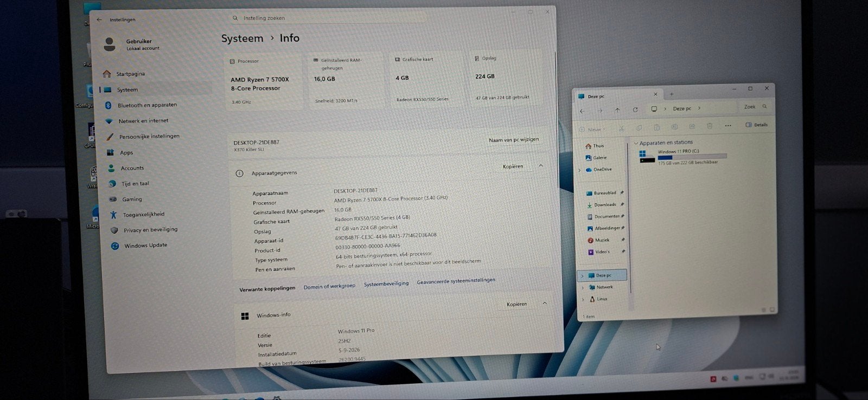Image resolution: width=868 pixels, height=400 pixels.
Task: Click the Paste icon in Explorer toolbar
Action: [x=656, y=127]
